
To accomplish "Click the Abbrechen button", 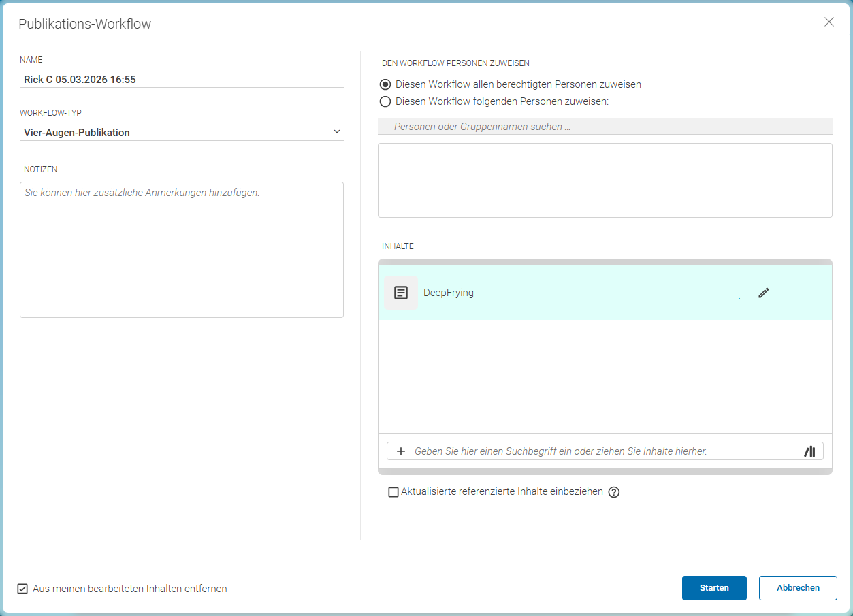I will click(x=798, y=588).
